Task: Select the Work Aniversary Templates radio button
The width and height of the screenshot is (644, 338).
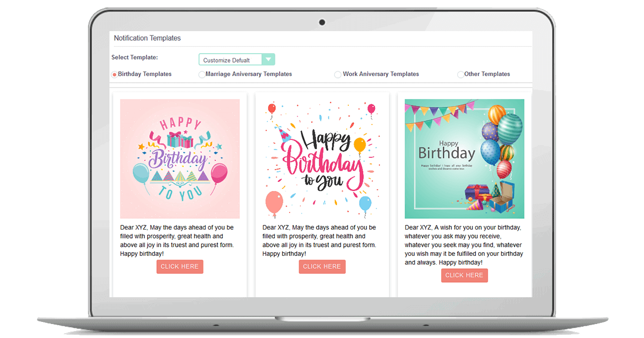Action: (x=338, y=75)
